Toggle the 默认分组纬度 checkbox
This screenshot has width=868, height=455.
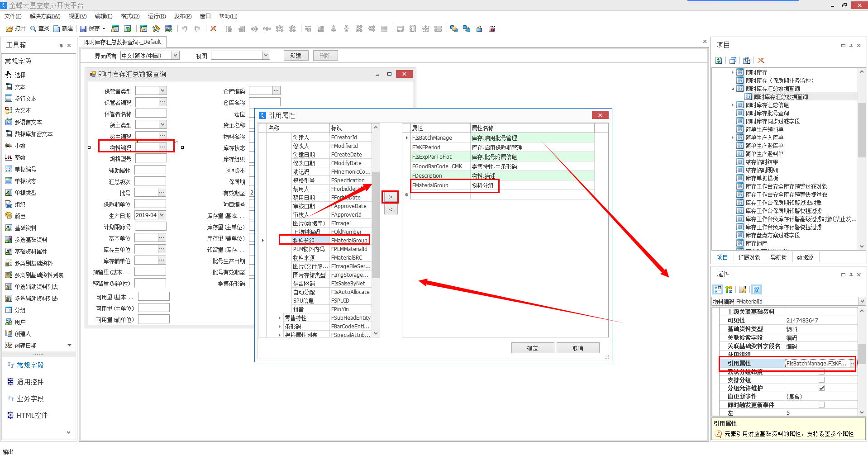(821, 372)
